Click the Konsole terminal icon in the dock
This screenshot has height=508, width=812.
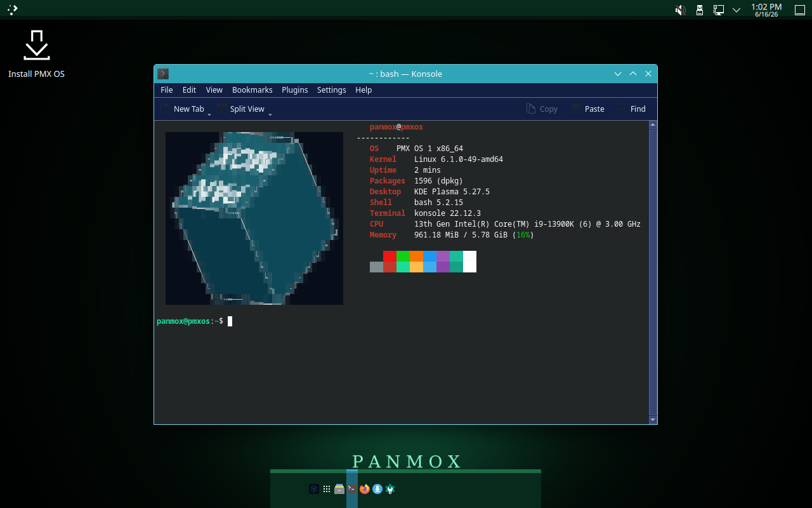pos(352,489)
